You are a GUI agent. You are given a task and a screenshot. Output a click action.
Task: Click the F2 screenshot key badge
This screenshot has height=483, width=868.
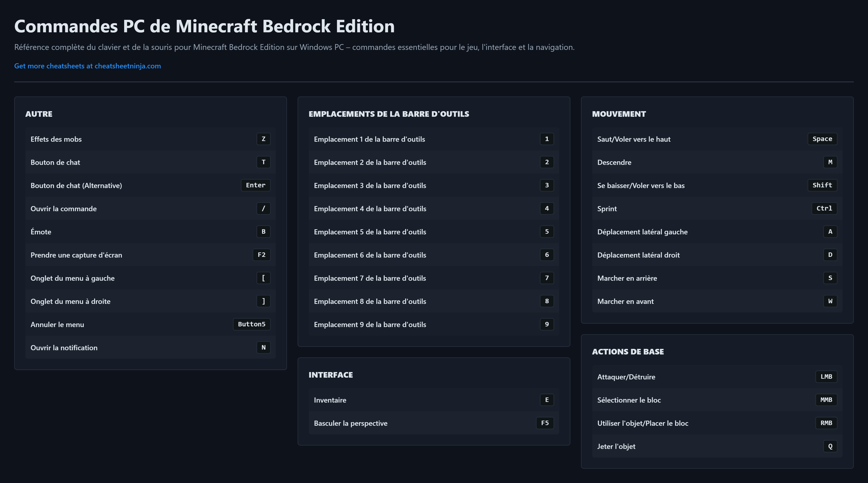pyautogui.click(x=261, y=255)
